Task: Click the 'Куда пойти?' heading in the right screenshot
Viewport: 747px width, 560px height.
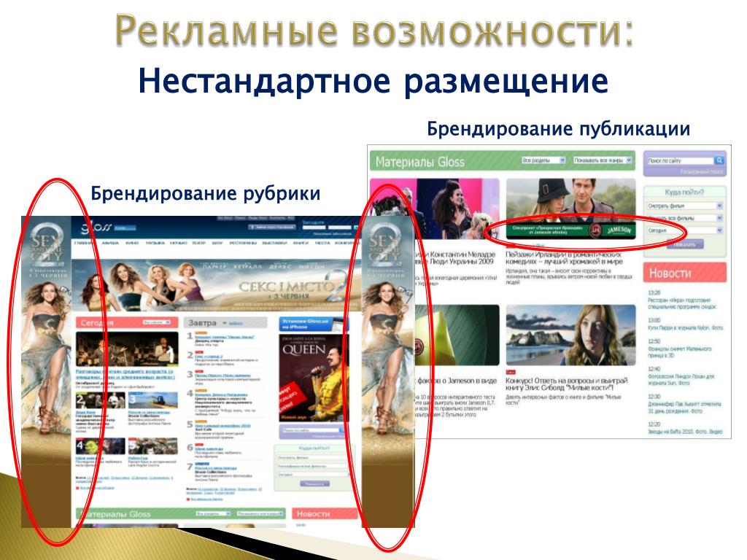Action: coord(684,192)
